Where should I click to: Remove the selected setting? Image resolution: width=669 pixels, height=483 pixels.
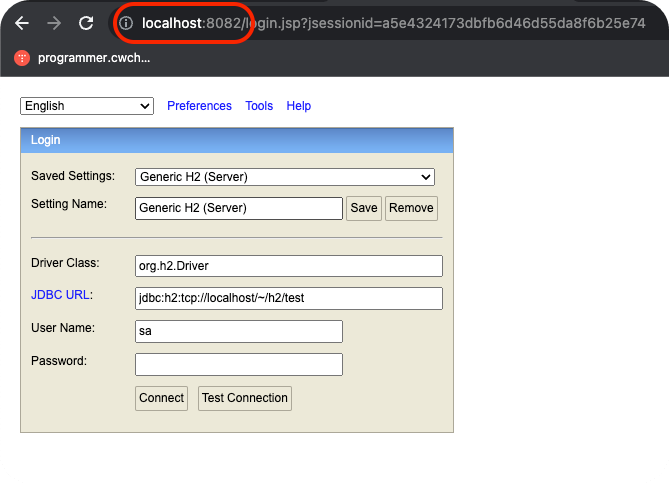pos(411,208)
